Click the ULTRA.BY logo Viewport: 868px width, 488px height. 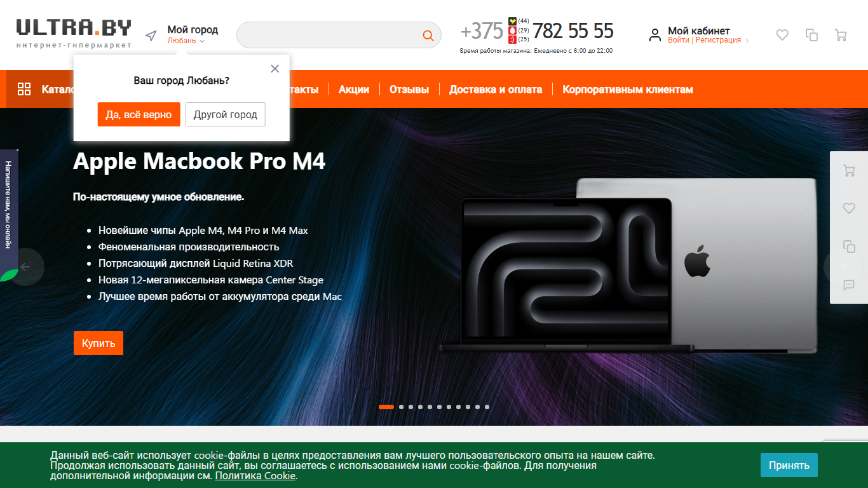click(74, 34)
